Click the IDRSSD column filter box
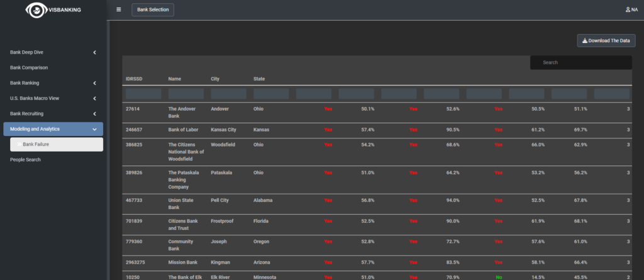The width and height of the screenshot is (644, 280). point(143,94)
